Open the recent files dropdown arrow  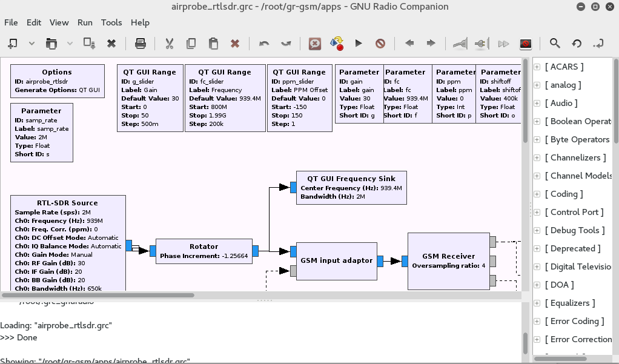(70, 44)
